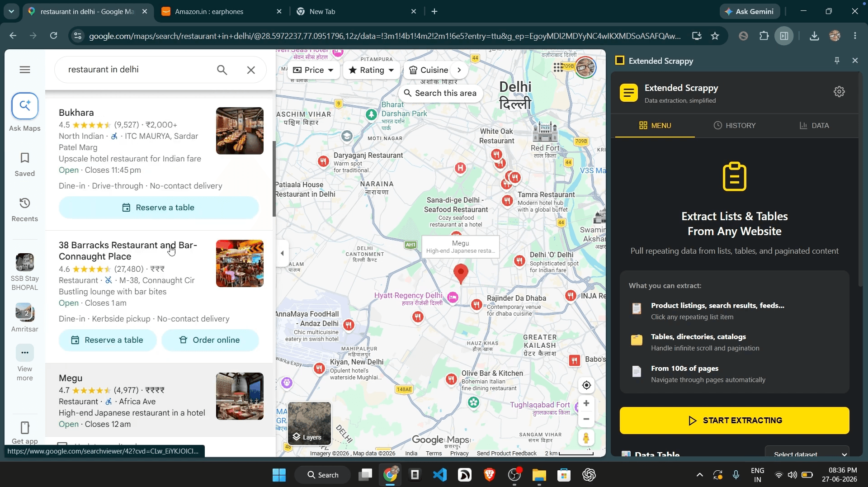
Task: Open browser extensions puzzle icon
Action: [764, 36]
